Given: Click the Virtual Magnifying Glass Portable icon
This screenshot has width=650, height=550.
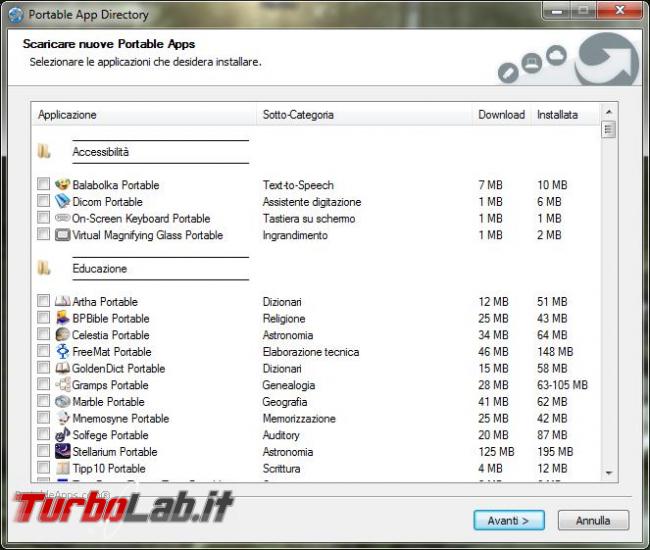Looking at the screenshot, I should tap(63, 235).
